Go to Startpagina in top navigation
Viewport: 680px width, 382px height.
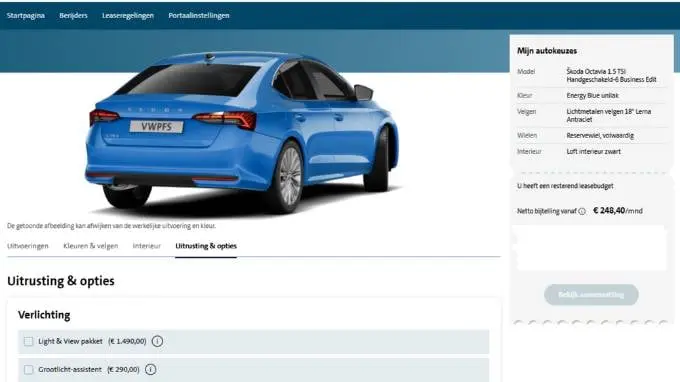coord(26,16)
